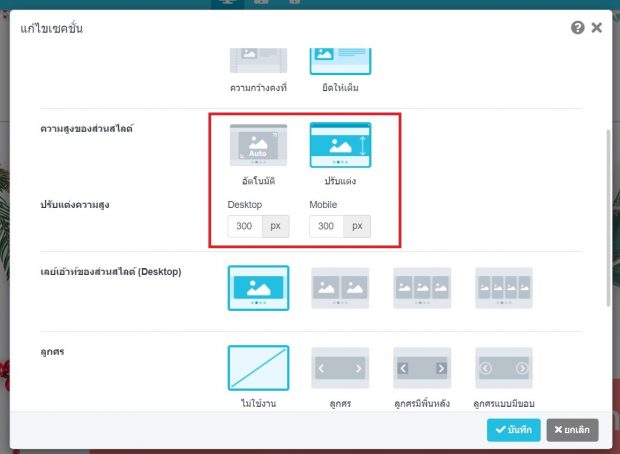
Task: Select arrows with border style
Action: [x=504, y=368]
